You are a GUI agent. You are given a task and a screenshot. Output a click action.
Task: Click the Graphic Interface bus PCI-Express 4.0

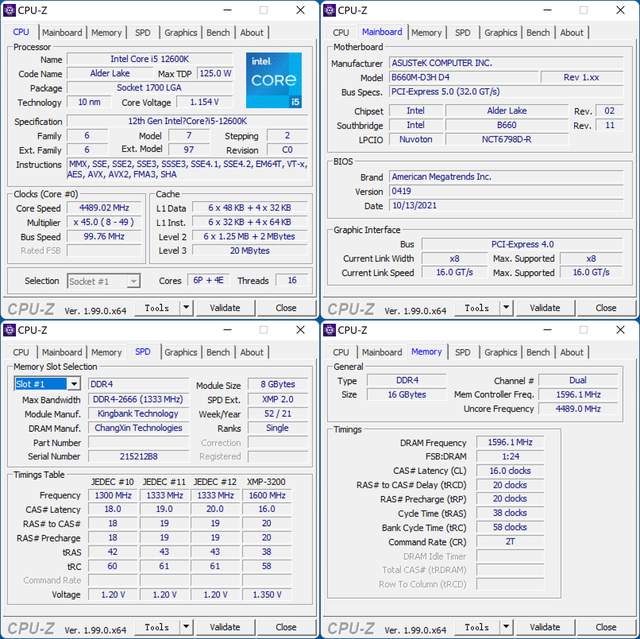pyautogui.click(x=522, y=244)
